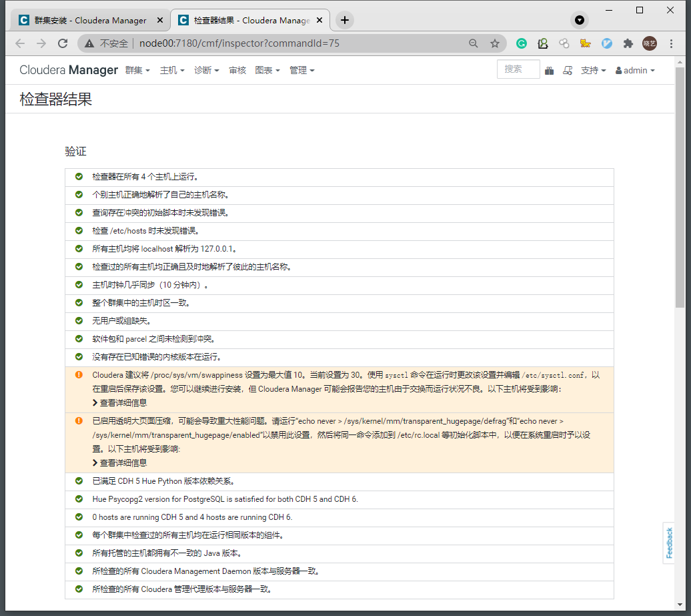Open the admin user dropdown
Viewport: 691px width, 616px height.
[635, 71]
